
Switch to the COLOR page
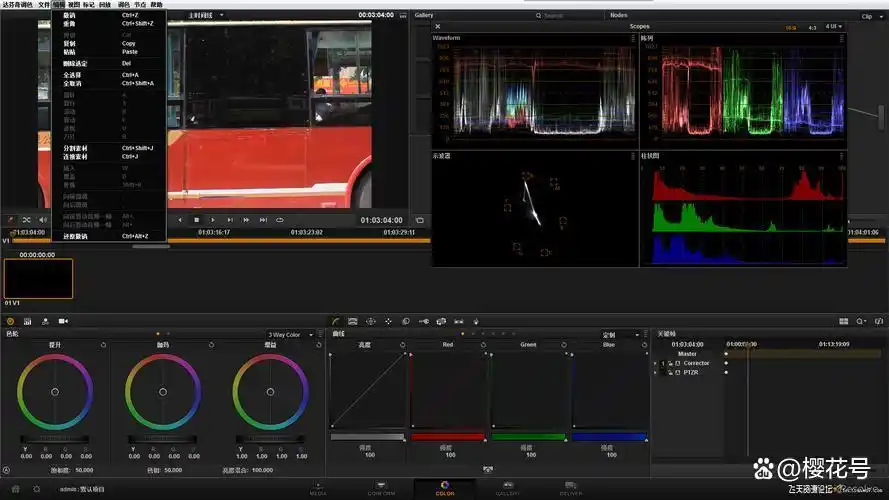pos(444,489)
